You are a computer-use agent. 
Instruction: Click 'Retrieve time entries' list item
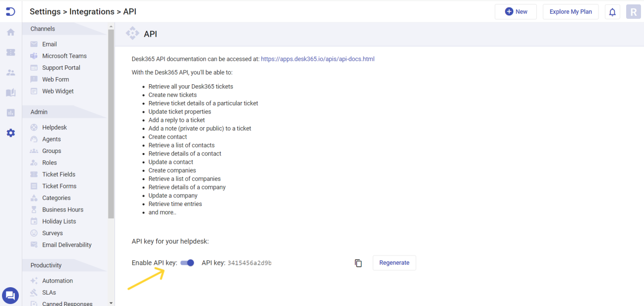point(176,204)
